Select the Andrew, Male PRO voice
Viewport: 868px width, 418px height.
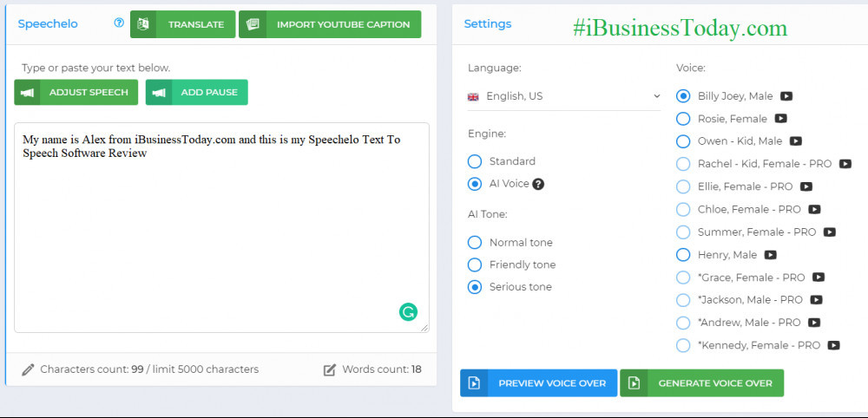click(x=683, y=323)
